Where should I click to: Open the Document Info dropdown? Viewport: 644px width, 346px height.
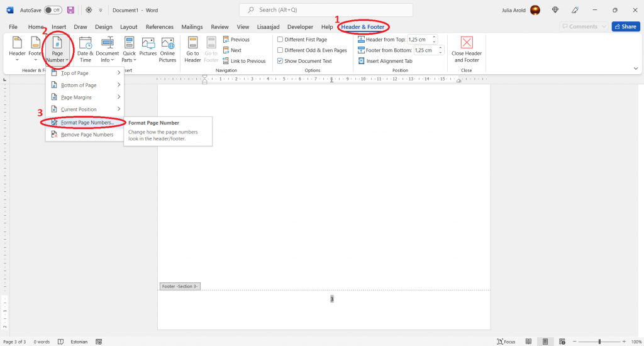coord(107,49)
